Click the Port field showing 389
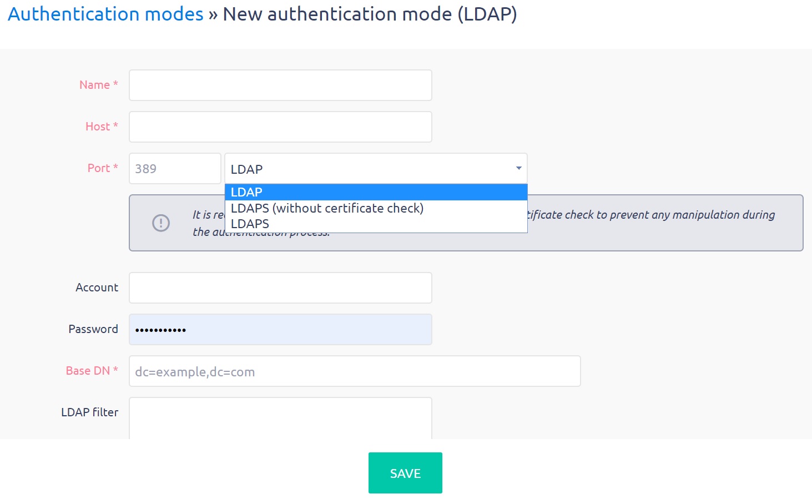 (x=174, y=168)
